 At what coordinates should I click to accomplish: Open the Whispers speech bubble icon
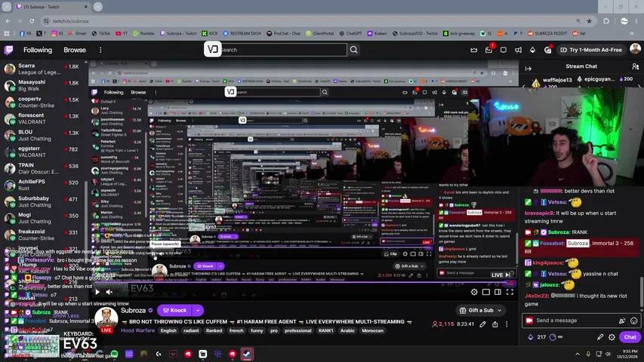(504, 50)
